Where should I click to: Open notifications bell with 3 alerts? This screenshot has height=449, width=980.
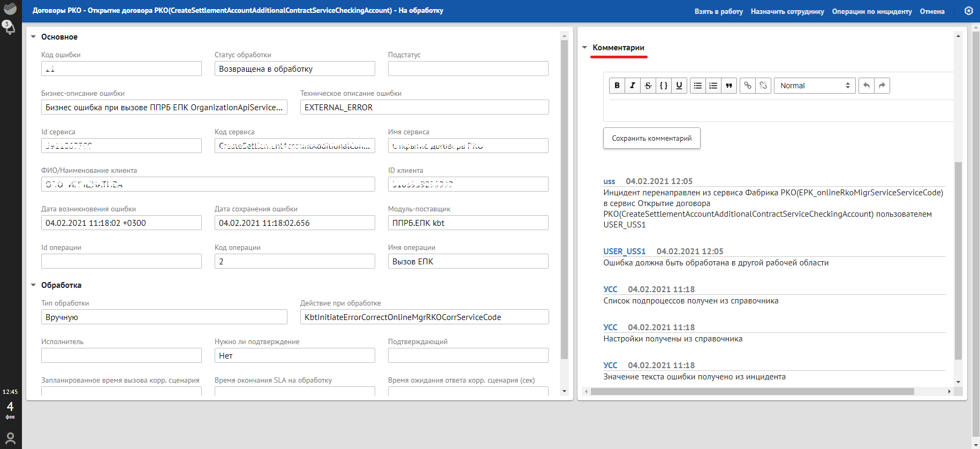[10, 28]
